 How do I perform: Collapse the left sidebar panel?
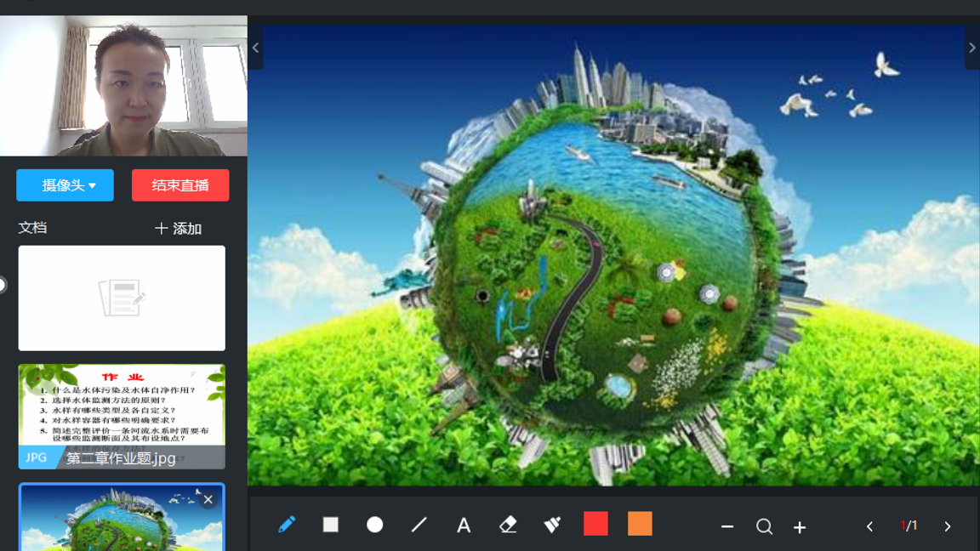pos(255,48)
